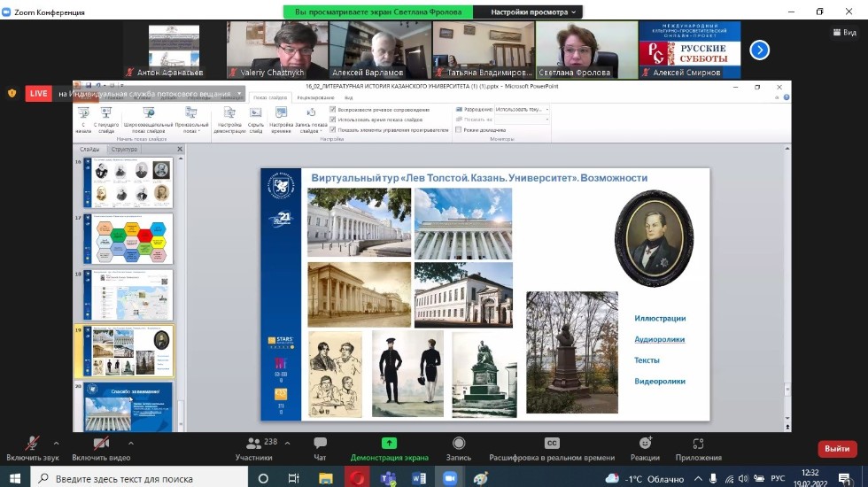The width and height of the screenshot is (868, 487).
Task: Enable live captions via Расшифровка в реальном времени
Action: tap(552, 444)
